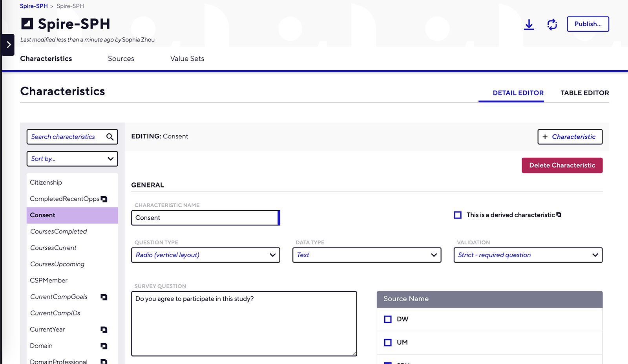Expand the Validation dropdown

528,255
